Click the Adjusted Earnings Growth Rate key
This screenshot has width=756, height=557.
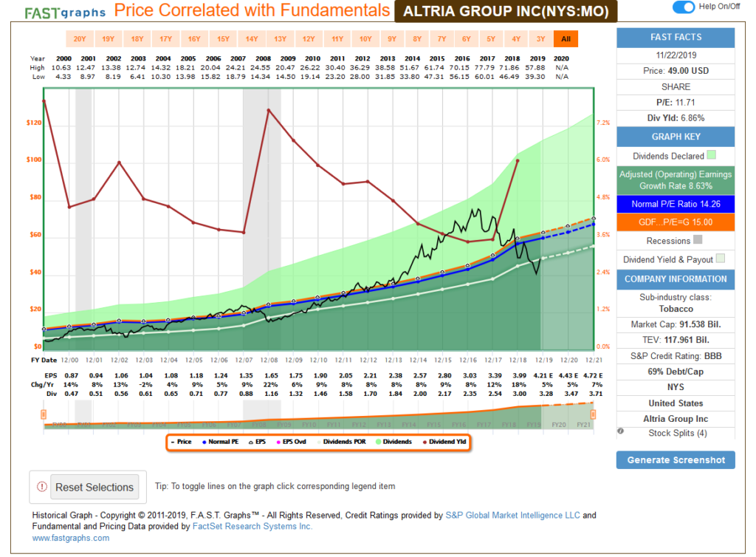(x=676, y=180)
